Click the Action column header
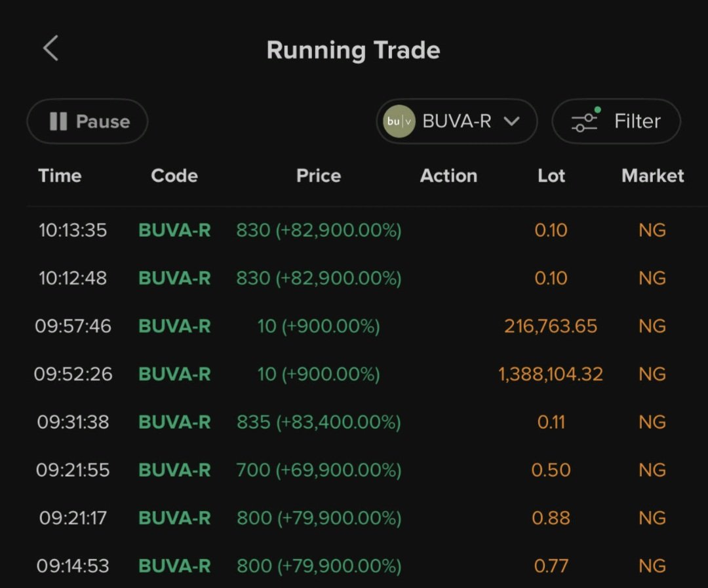Screen dimensions: 708x588 (448, 176)
